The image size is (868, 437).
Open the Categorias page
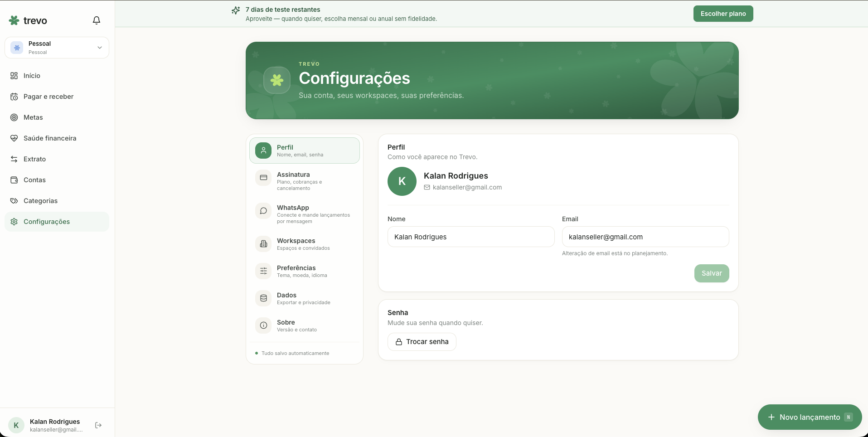pos(57,201)
